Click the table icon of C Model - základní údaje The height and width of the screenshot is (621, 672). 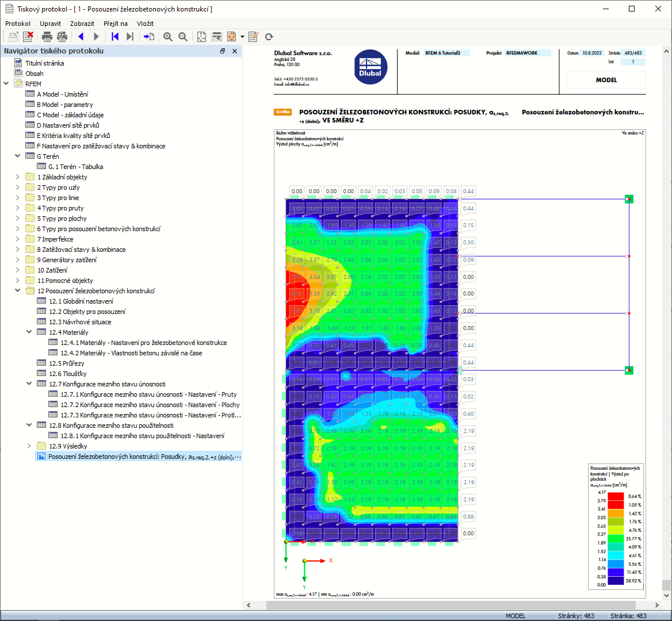(30, 114)
